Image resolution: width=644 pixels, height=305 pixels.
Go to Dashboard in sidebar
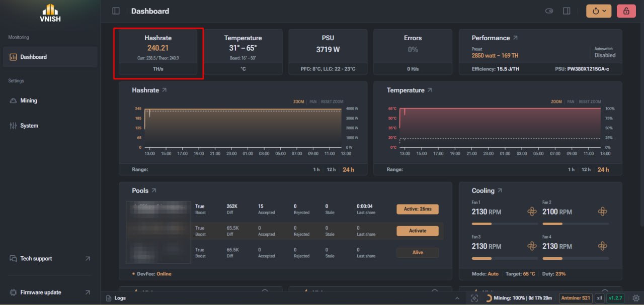50,57
